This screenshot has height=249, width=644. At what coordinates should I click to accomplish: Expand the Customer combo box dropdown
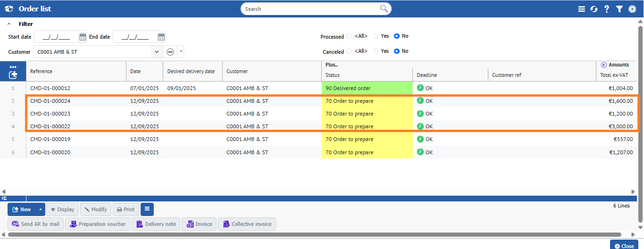157,52
